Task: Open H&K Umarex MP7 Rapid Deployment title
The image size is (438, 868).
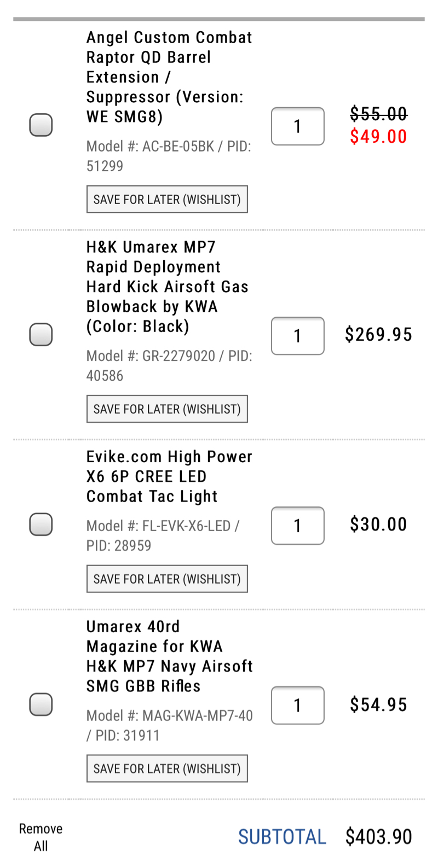Action: tap(168, 287)
